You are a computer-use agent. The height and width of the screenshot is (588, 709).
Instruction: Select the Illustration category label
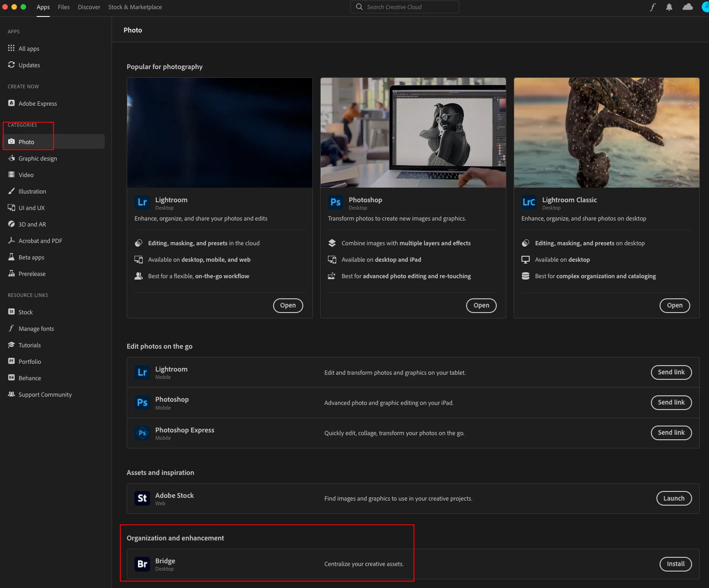point(32,191)
